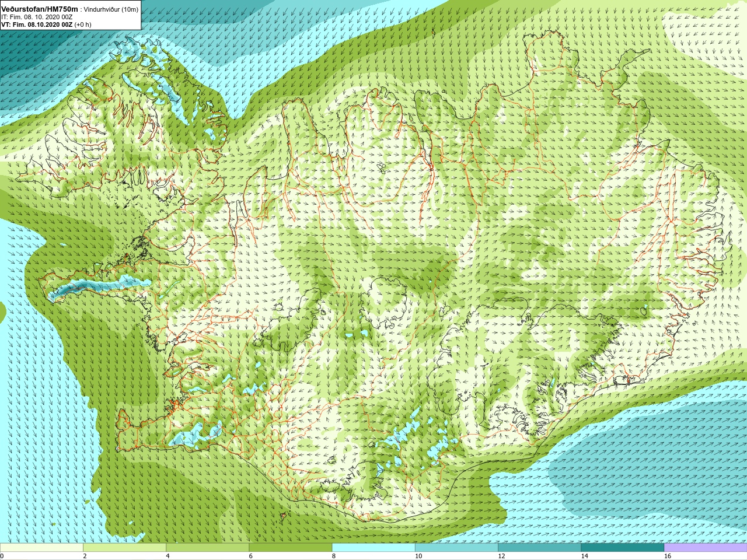Click the light cyan 8–10 legend swatch

coord(373,548)
